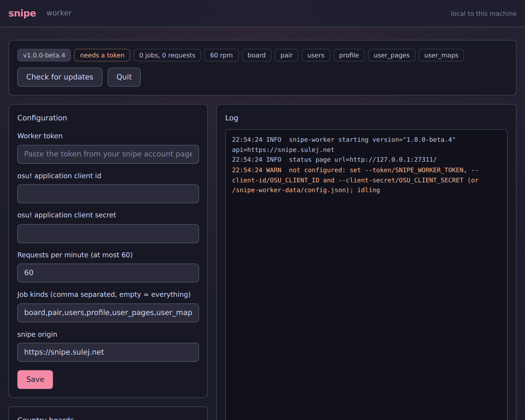The height and width of the screenshot is (420, 525).
Task: Focus the Worker token input field
Action: tap(108, 154)
